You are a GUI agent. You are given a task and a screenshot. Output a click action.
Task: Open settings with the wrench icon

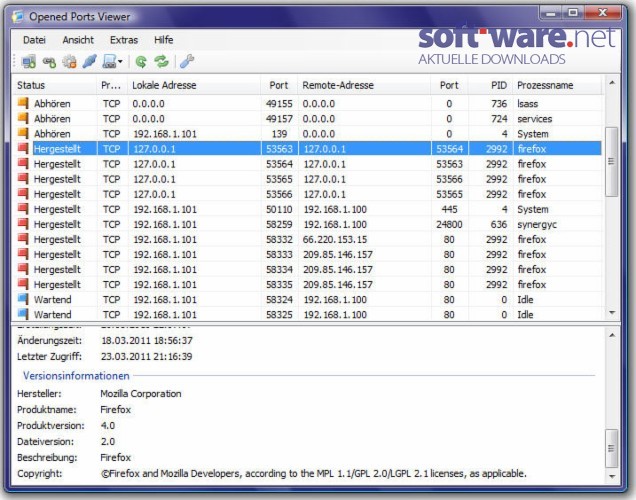tap(187, 62)
